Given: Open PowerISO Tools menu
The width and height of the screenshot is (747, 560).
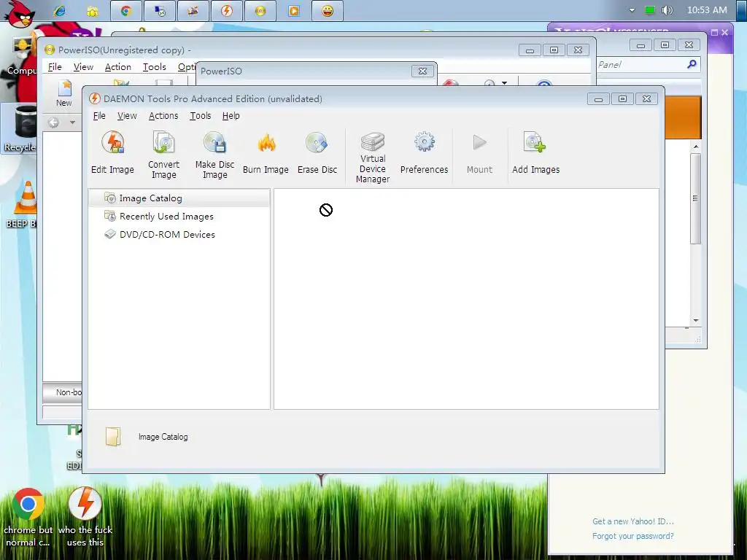Looking at the screenshot, I should [155, 67].
